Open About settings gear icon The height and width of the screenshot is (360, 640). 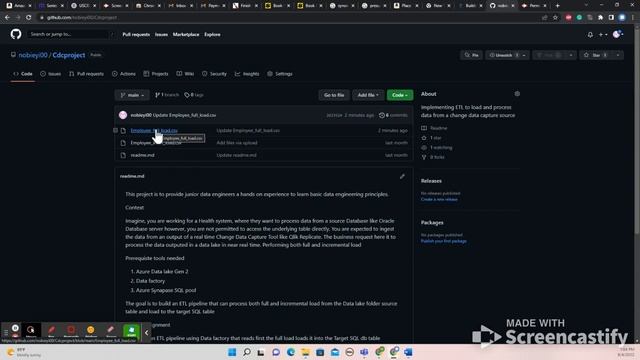[x=517, y=94]
